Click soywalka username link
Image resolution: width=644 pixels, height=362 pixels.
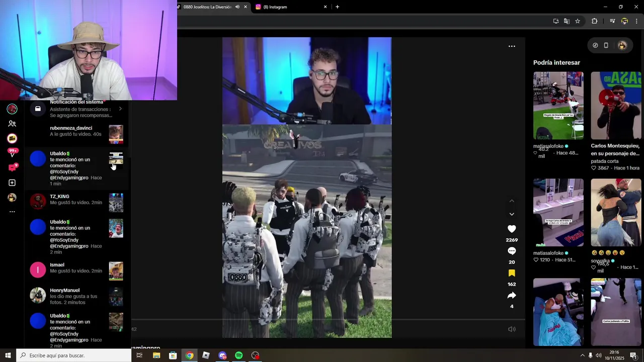600,261
